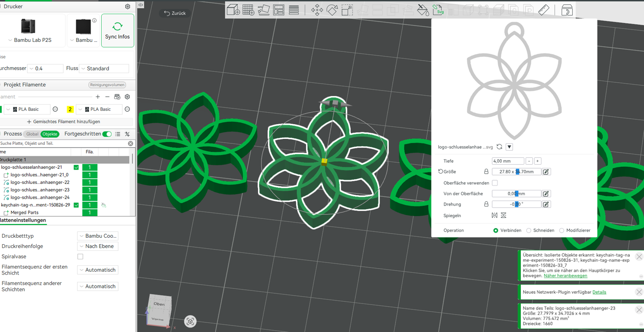Select the Modifizierer operation
Screen dimensions: 644x332
coord(562,230)
